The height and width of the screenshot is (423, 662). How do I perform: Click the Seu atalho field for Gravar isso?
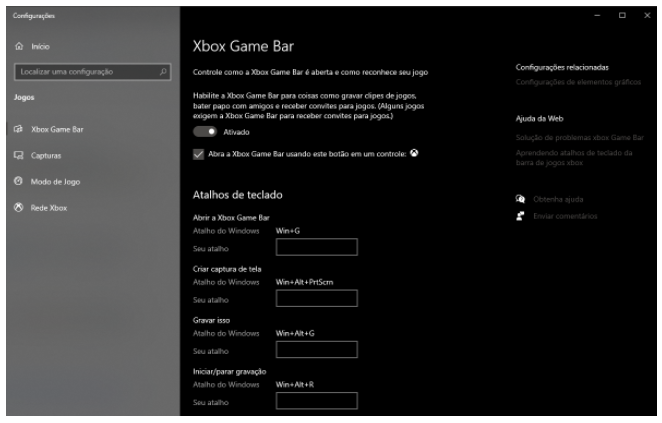(317, 350)
